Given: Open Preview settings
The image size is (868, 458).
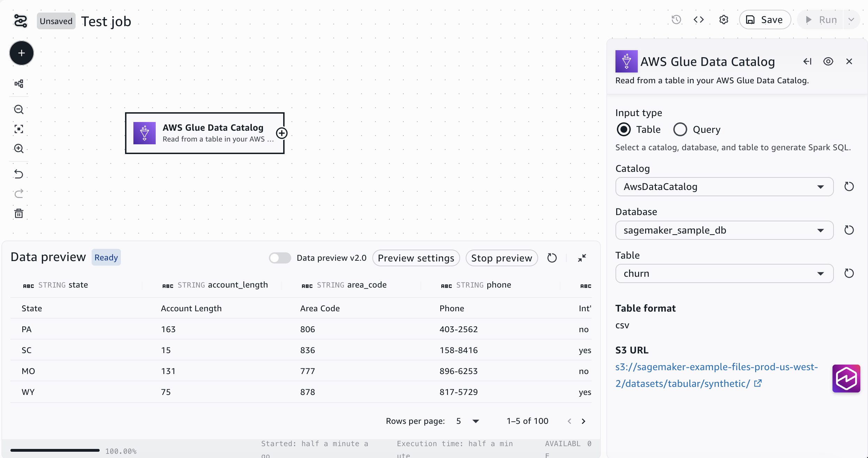Looking at the screenshot, I should coord(416,258).
